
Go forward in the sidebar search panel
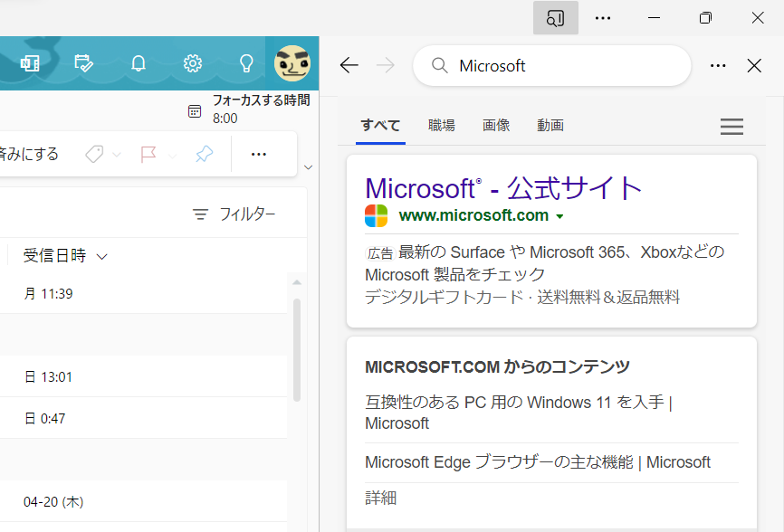[385, 65]
